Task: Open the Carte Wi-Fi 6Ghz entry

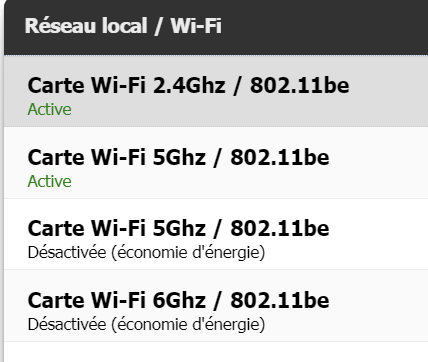Action: click(216, 306)
